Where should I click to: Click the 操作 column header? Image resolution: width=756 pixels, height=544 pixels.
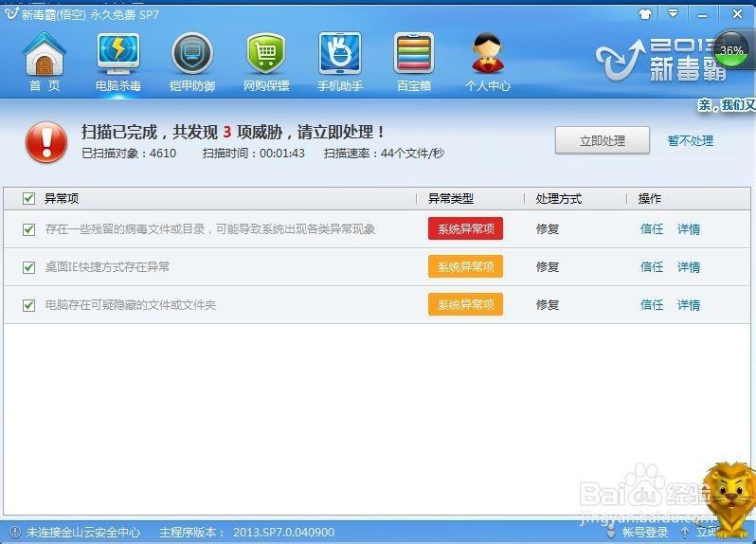pyautogui.click(x=650, y=198)
